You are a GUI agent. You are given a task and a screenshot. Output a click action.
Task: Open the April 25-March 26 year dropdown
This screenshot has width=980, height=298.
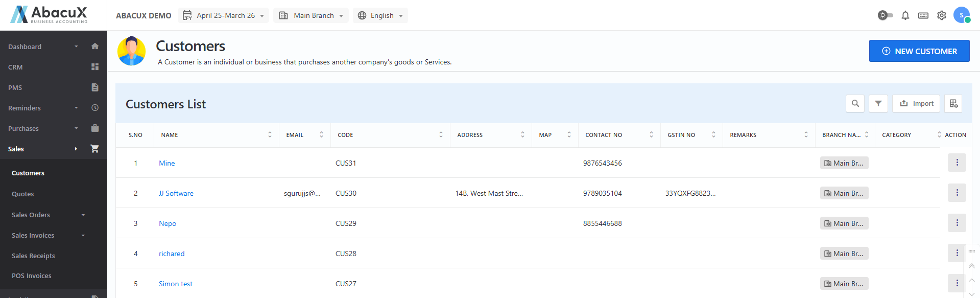(x=224, y=15)
